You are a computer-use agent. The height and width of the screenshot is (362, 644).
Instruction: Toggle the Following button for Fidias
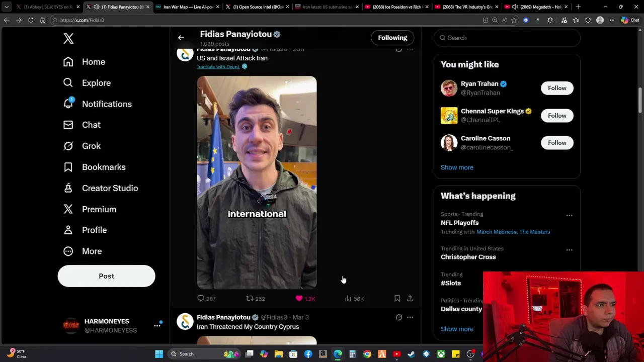point(392,38)
